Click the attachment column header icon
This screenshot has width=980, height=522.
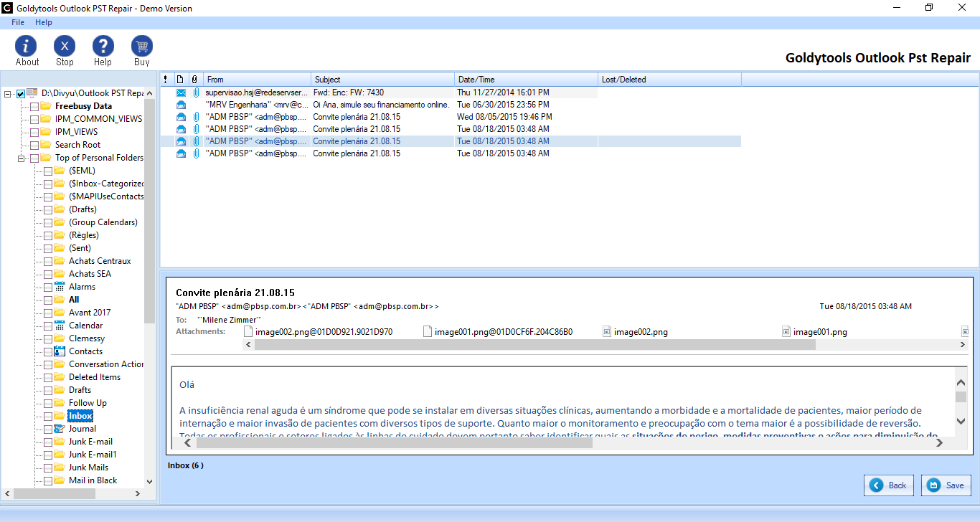click(194, 80)
